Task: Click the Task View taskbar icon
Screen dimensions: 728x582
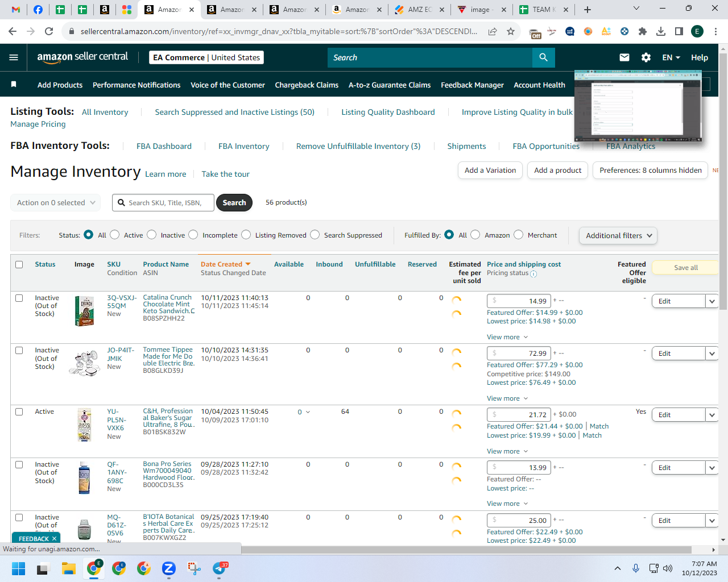Action: (x=43, y=568)
